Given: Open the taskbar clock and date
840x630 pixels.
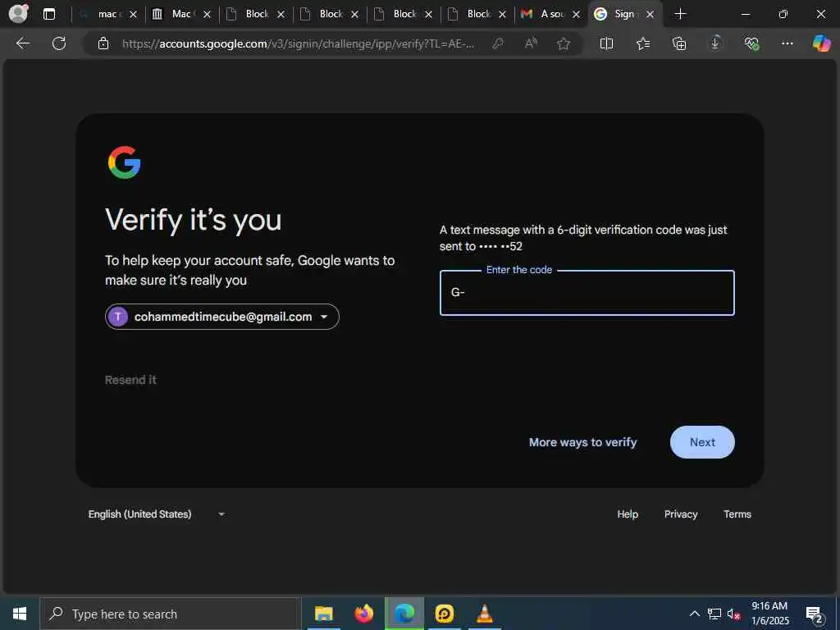Looking at the screenshot, I should coord(769,614).
